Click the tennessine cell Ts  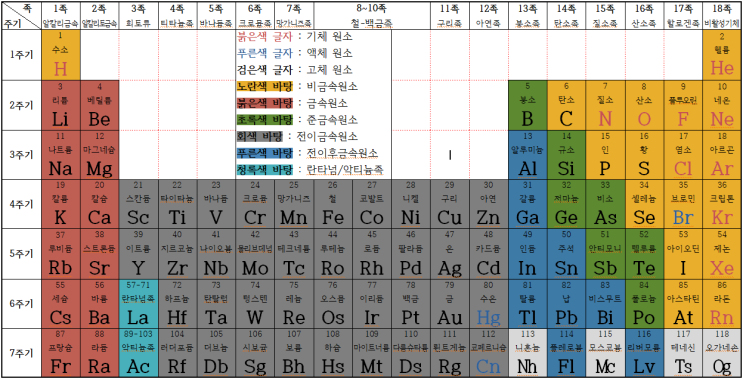pos(683,353)
